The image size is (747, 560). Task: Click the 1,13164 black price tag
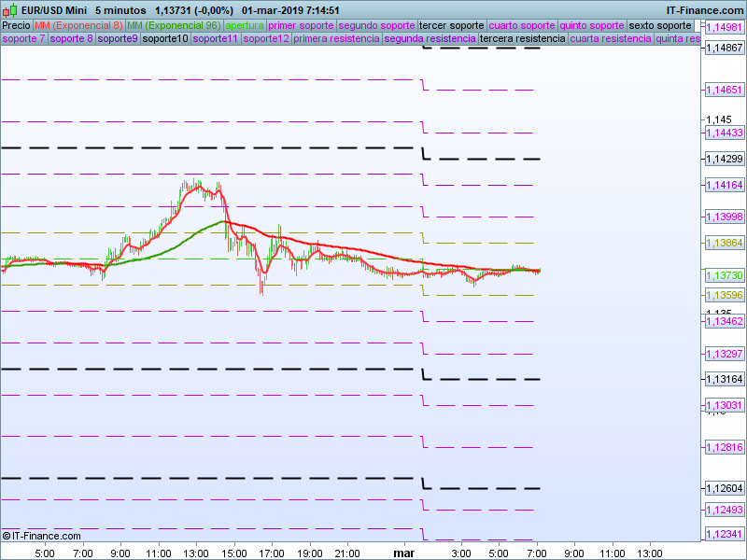point(724,379)
